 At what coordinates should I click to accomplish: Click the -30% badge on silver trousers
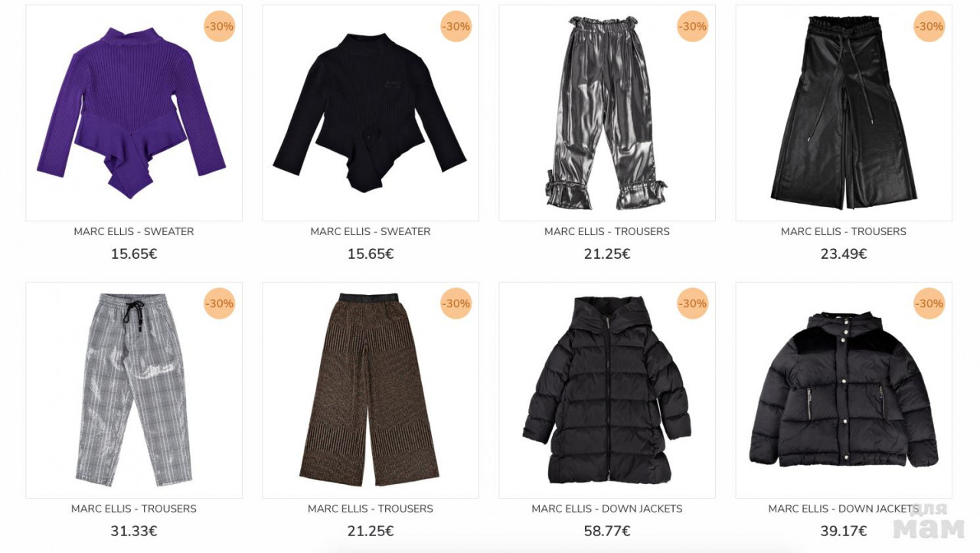693,27
